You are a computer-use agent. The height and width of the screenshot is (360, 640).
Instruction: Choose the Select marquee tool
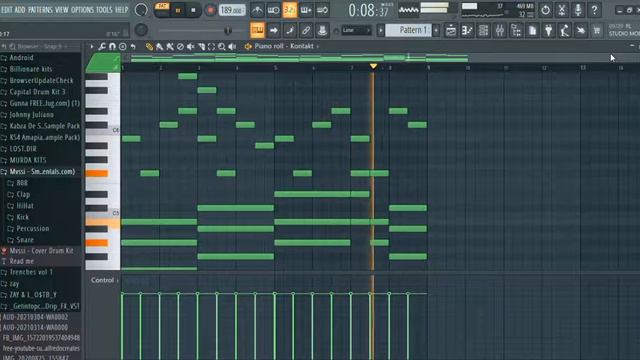pyautogui.click(x=211, y=47)
